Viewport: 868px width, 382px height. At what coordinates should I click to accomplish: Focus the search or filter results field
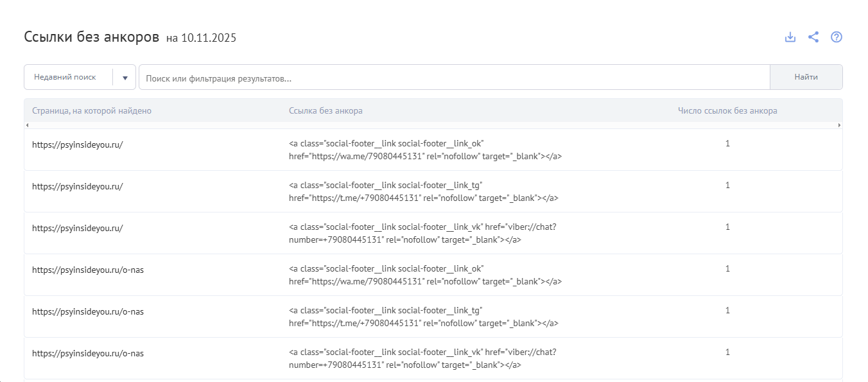[x=455, y=77]
